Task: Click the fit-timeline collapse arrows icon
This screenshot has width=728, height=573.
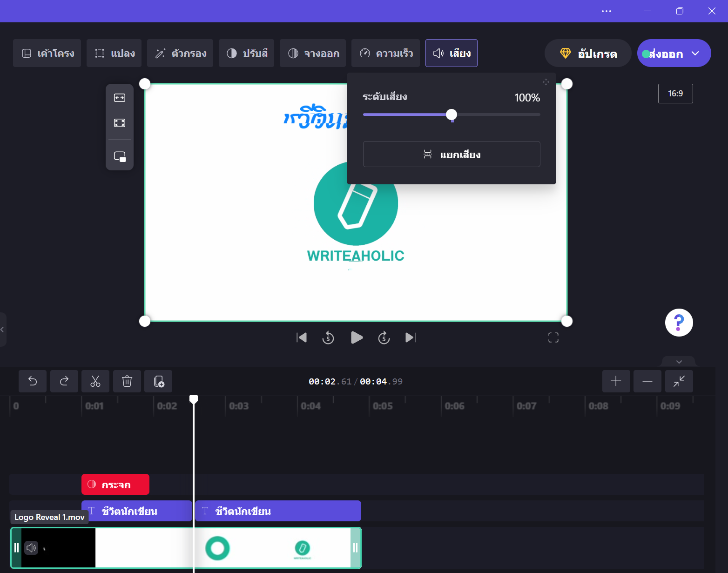Action: (x=679, y=381)
